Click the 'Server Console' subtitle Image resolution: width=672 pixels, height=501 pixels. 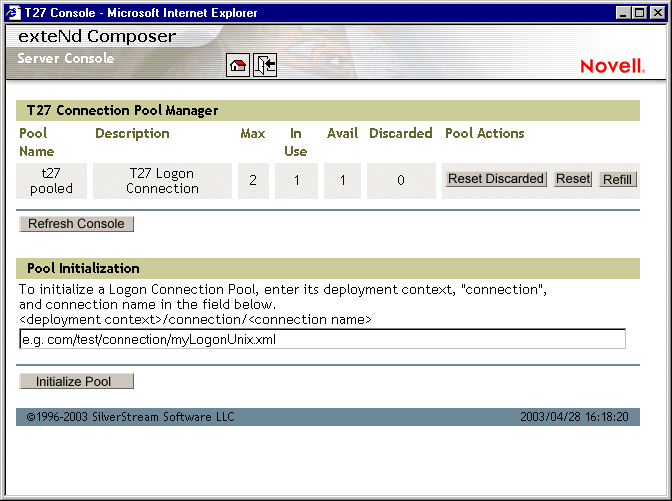[x=66, y=58]
